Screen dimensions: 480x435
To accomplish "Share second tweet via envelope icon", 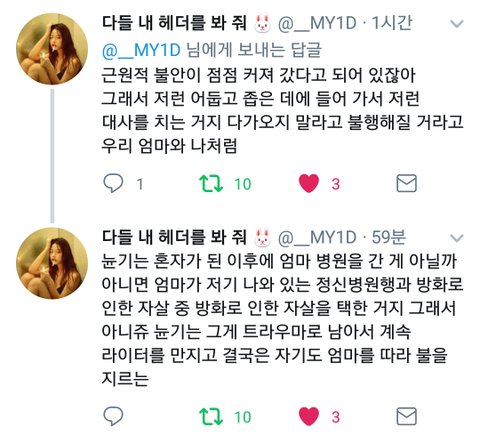I will tap(407, 416).
